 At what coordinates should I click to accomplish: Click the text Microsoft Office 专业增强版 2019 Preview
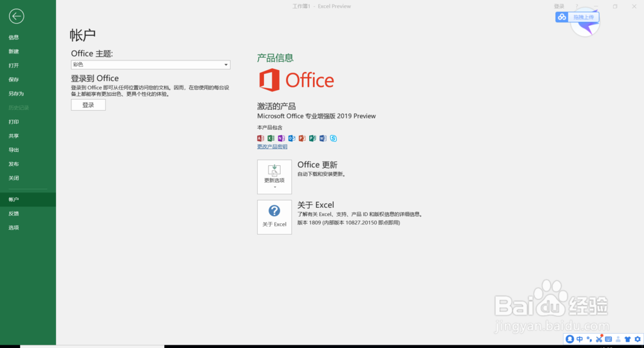316,116
